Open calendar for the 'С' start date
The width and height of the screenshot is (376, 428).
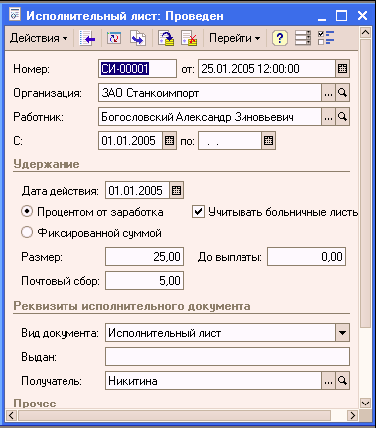(169, 141)
